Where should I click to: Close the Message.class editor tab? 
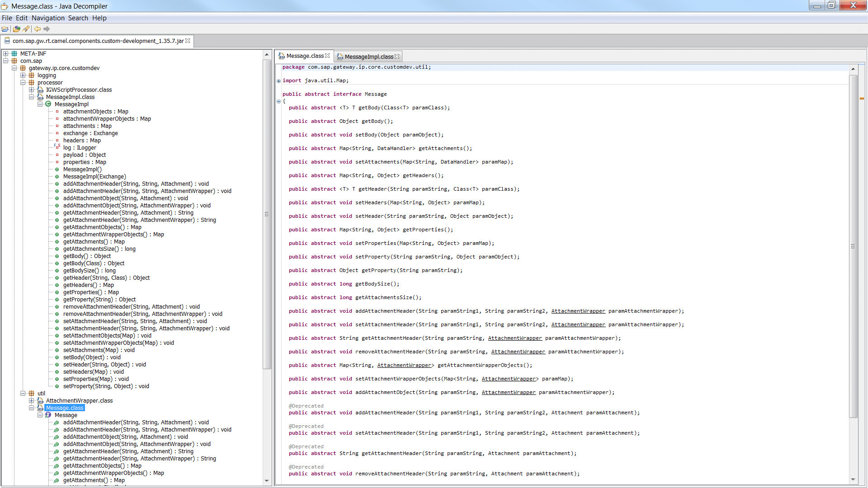click(x=327, y=56)
